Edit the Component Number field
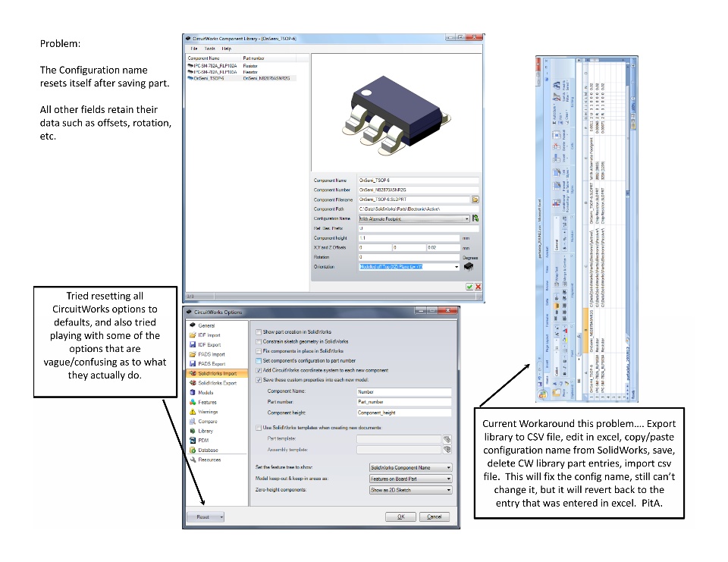 (419, 190)
